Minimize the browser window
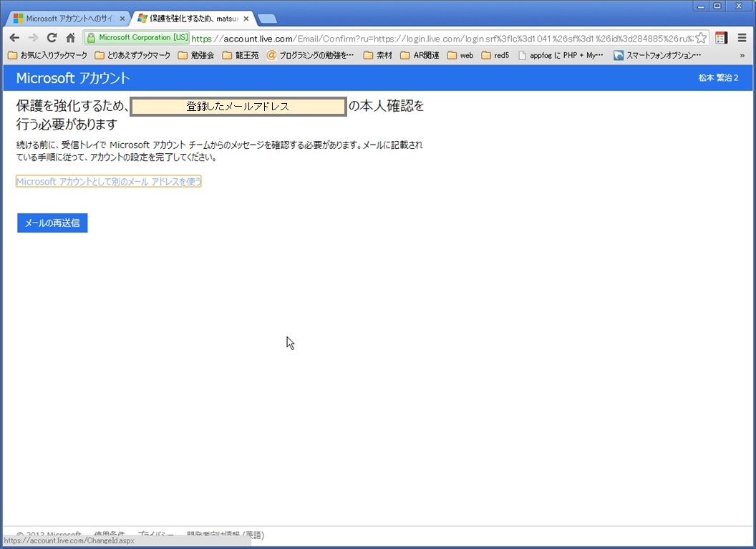Viewport: 756px width, 549px height. tap(701, 6)
